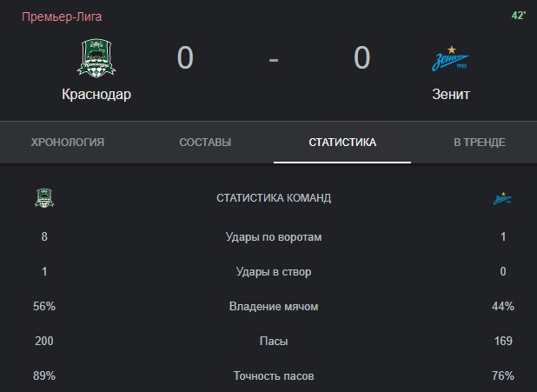Click the Зенит team name
Screen dimensions: 537x392
click(451, 94)
